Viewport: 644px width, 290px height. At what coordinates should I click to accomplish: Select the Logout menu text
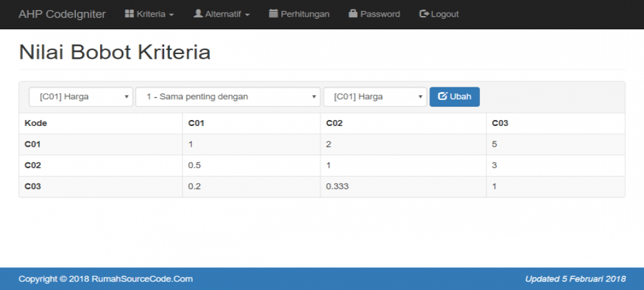445,14
